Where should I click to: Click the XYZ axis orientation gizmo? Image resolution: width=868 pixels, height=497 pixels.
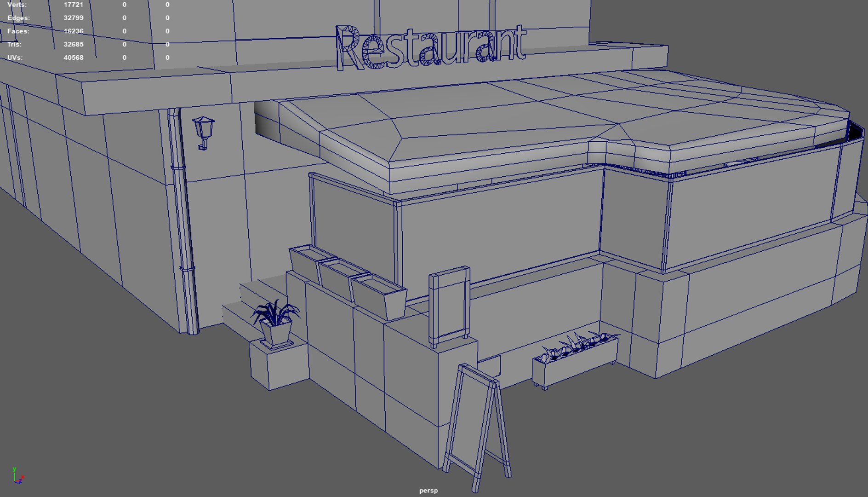(18, 476)
